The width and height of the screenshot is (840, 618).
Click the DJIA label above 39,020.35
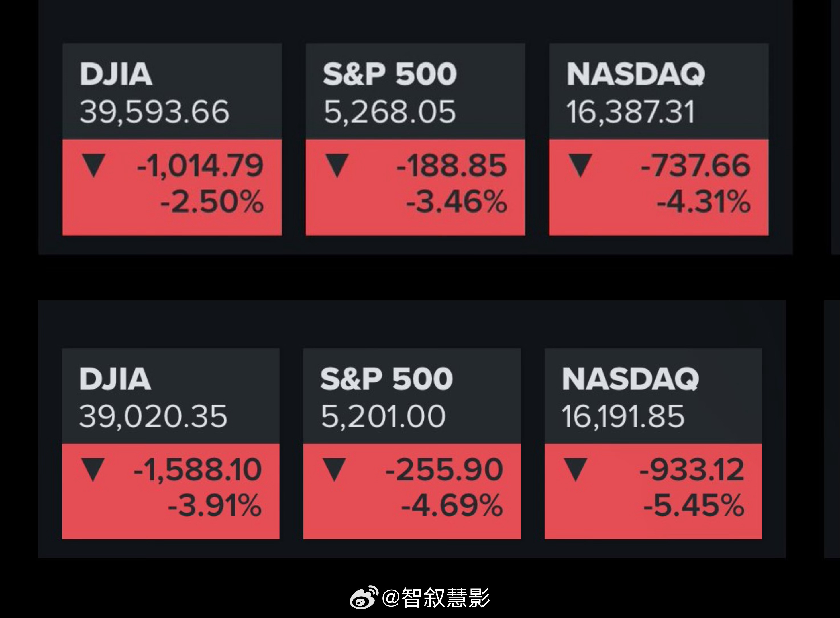click(x=115, y=379)
